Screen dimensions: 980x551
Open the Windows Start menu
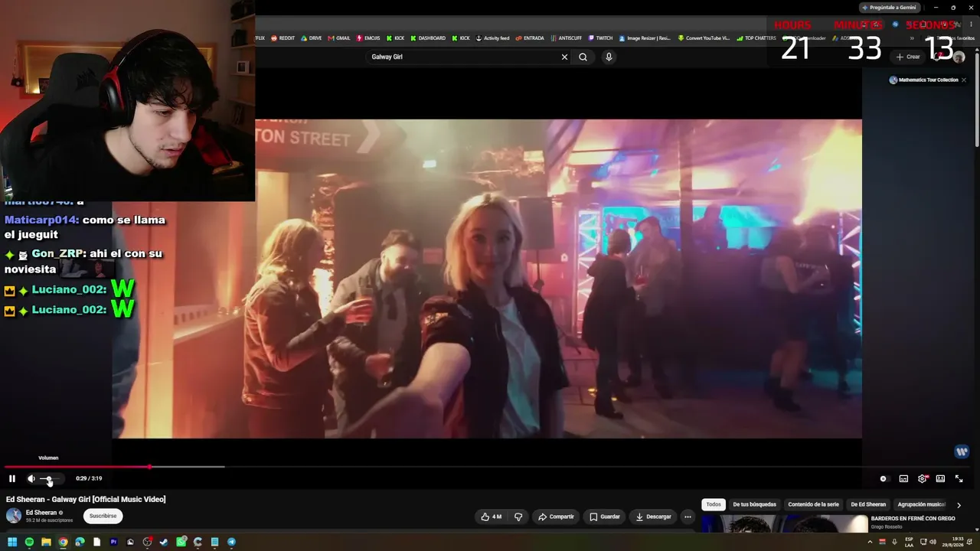click(x=12, y=543)
